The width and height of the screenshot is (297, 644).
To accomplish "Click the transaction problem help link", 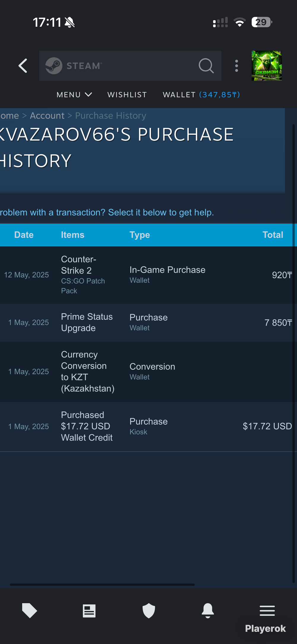I will (107, 212).
